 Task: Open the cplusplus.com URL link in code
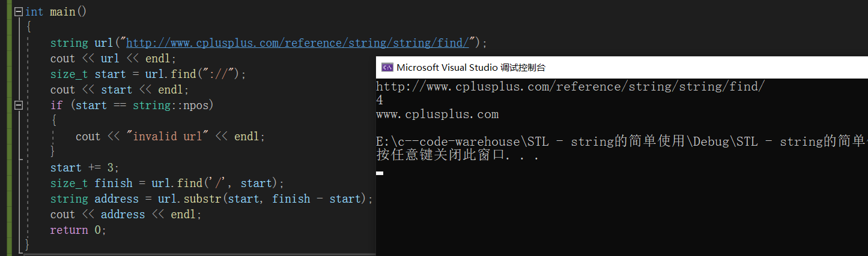297,43
